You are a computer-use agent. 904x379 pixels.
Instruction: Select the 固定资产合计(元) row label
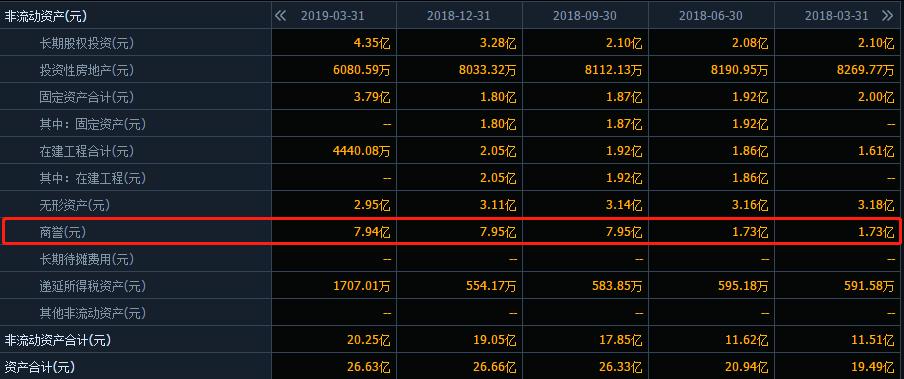click(86, 97)
